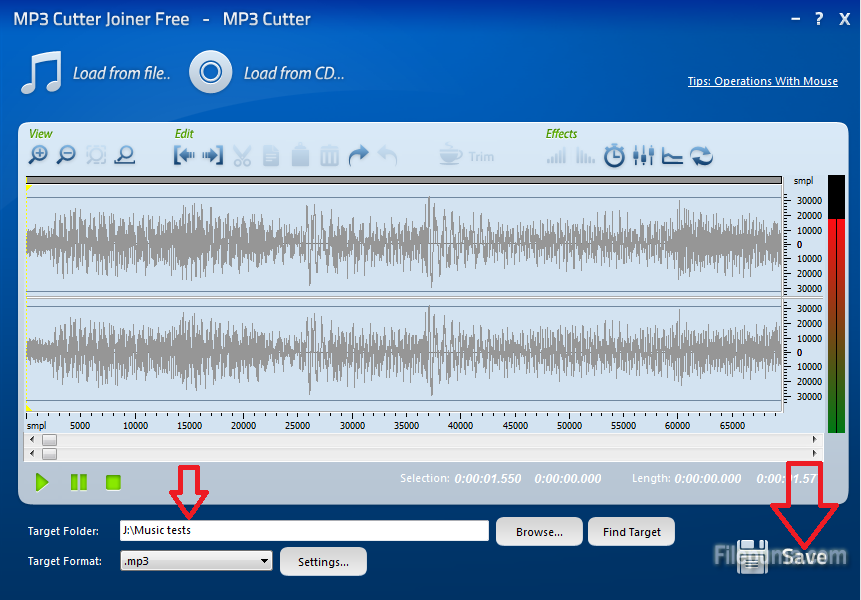Click the Load from file music icon

40,72
